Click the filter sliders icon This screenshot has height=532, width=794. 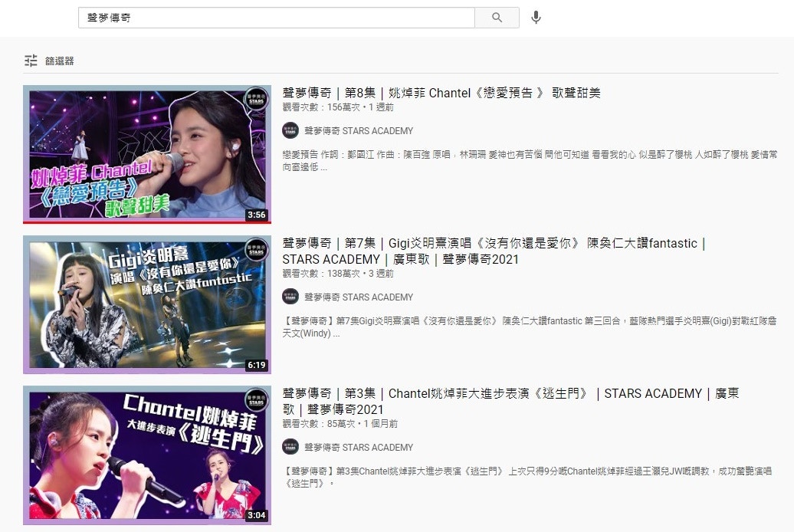pos(31,61)
